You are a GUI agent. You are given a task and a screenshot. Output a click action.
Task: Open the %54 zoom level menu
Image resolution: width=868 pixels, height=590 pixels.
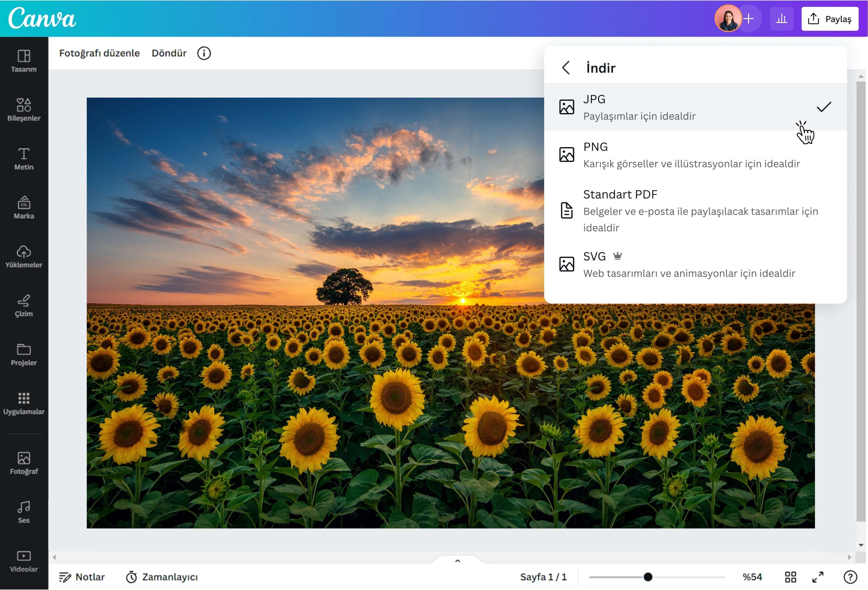(x=752, y=577)
